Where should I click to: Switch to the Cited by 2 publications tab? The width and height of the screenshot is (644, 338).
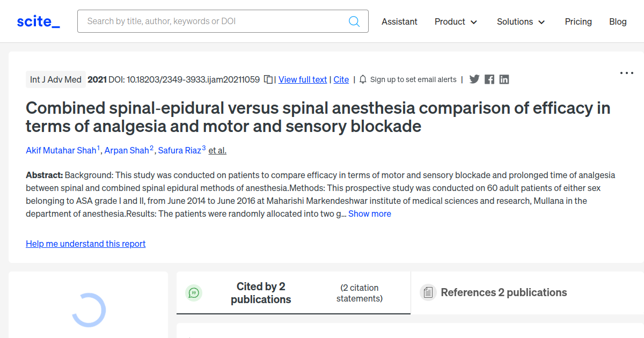tap(261, 292)
